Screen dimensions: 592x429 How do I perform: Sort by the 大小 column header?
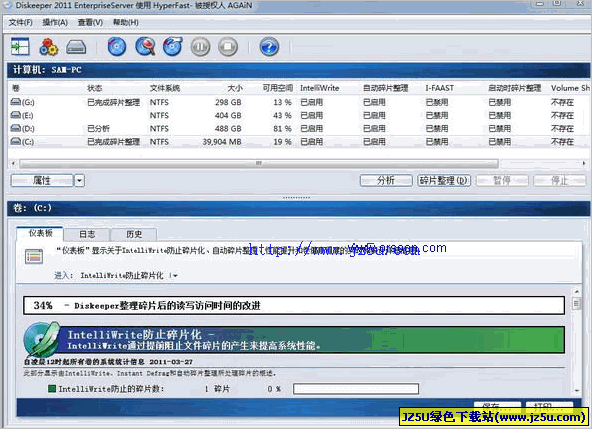(x=234, y=88)
